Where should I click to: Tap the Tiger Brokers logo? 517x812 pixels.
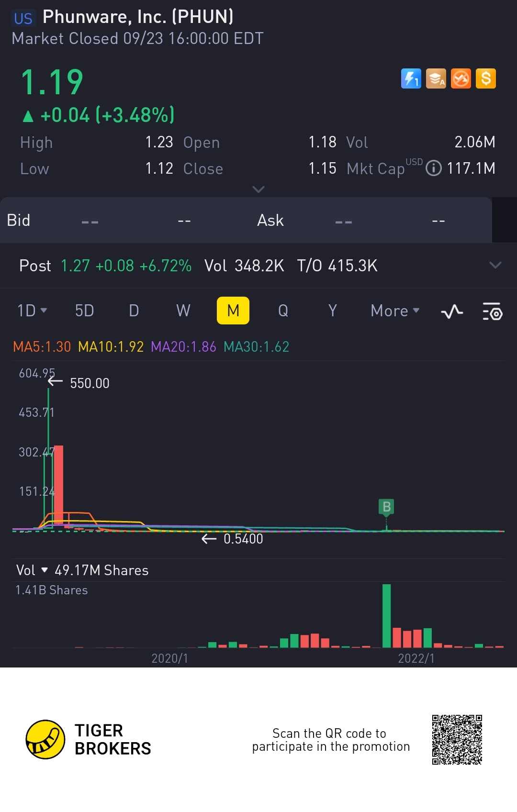89,739
